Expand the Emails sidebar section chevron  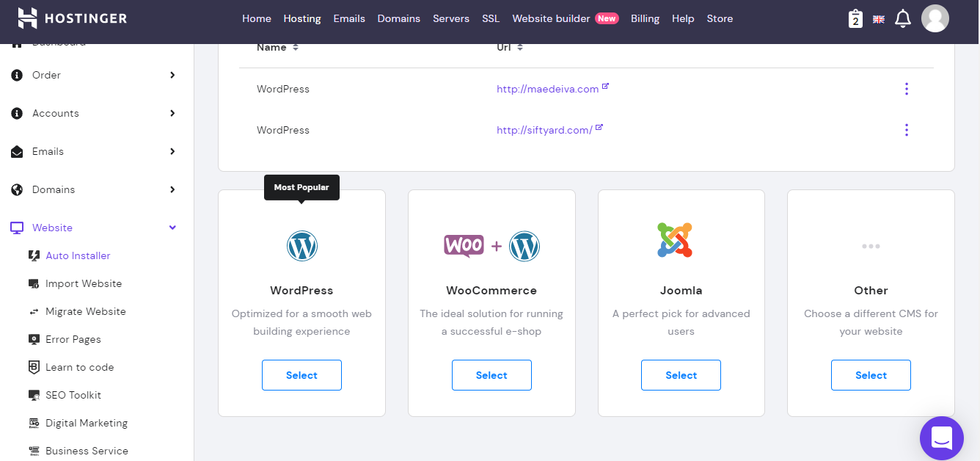point(172,151)
